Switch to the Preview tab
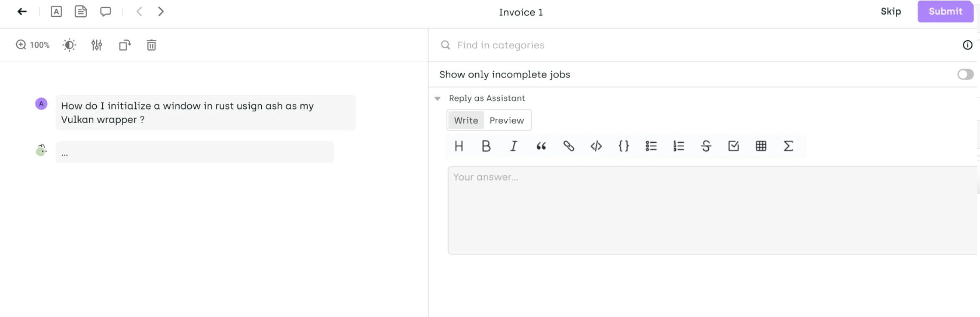980x317 pixels. pos(507,120)
